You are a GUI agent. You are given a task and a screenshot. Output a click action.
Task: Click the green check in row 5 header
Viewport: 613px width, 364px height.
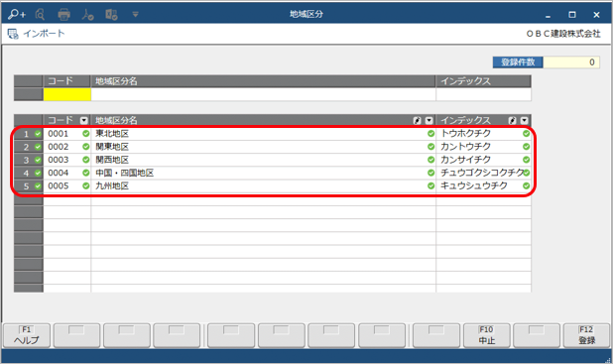(38, 185)
